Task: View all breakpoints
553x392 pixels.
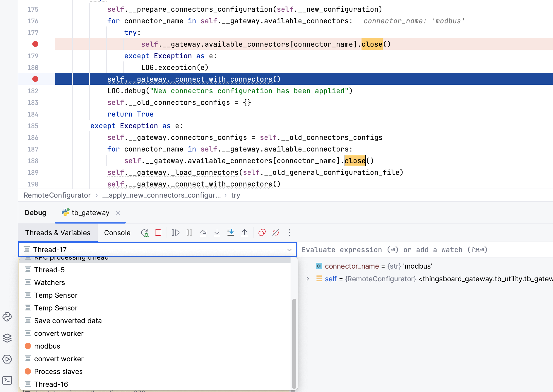Action: [x=262, y=233]
